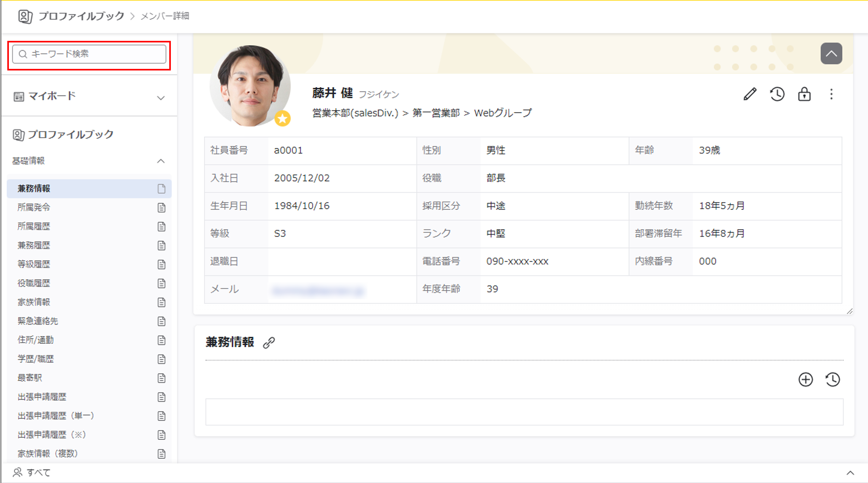The width and height of the screenshot is (868, 483).
Task: Click the キーワード検索 search field
Action: pos(89,54)
